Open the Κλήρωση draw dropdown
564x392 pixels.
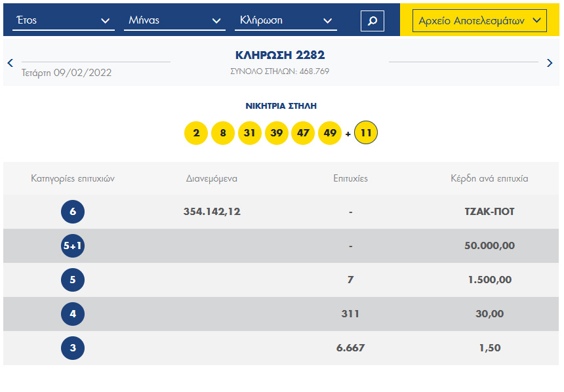click(285, 20)
